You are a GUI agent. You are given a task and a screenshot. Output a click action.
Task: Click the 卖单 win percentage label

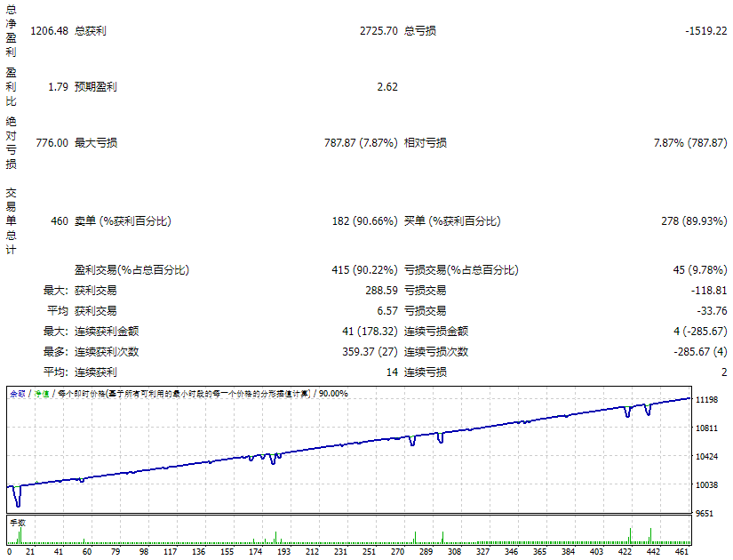123,221
